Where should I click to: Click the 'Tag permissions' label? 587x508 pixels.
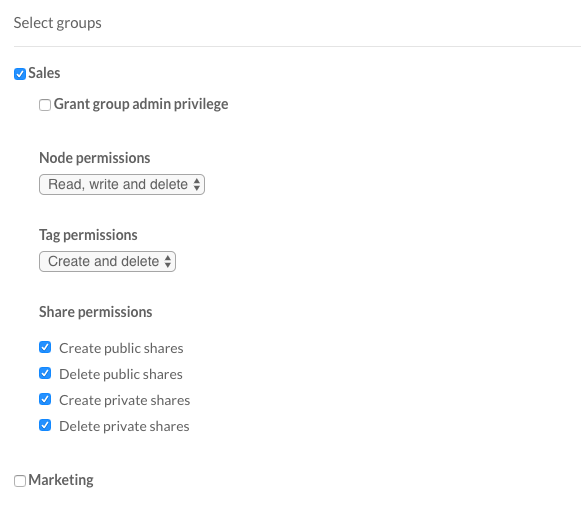coord(88,235)
